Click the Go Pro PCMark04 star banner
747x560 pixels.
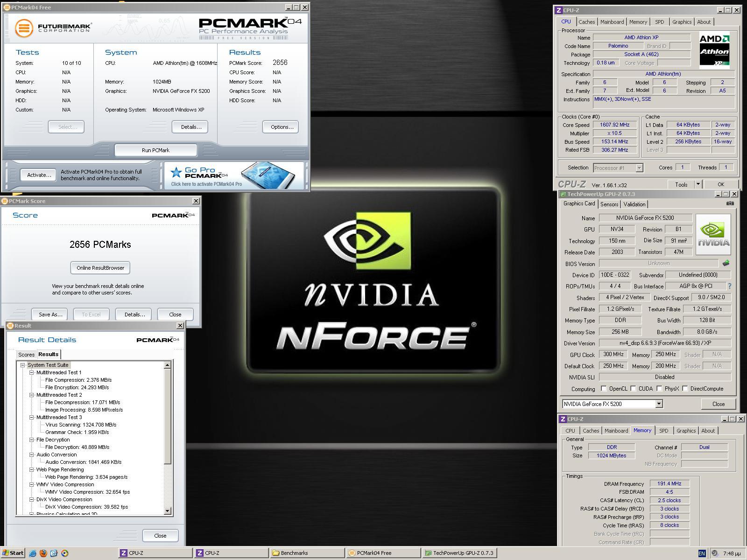[x=233, y=175]
